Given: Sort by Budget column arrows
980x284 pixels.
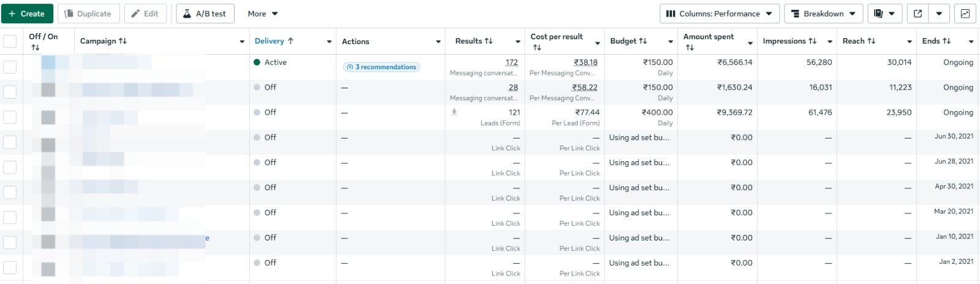Looking at the screenshot, I should coord(643,41).
